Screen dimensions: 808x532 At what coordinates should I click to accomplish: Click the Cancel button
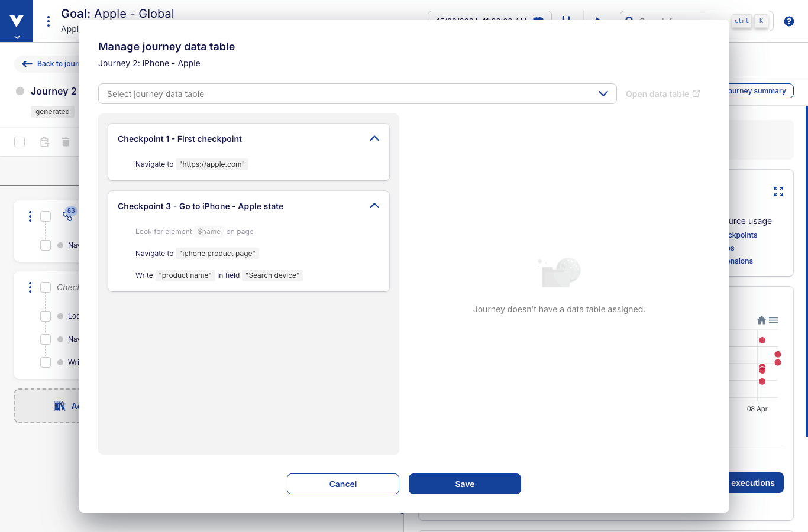pos(343,484)
